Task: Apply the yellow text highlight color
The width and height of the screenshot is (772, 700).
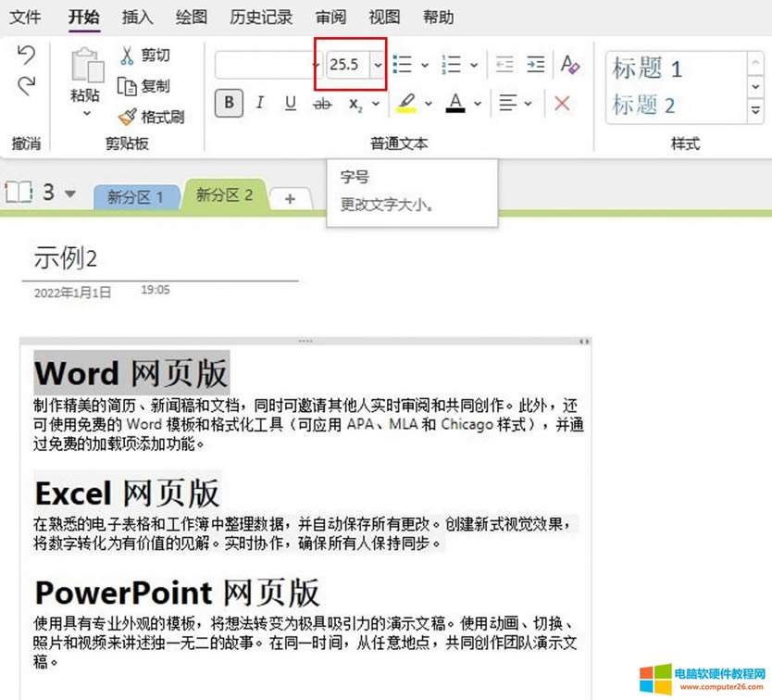Action: (x=405, y=103)
